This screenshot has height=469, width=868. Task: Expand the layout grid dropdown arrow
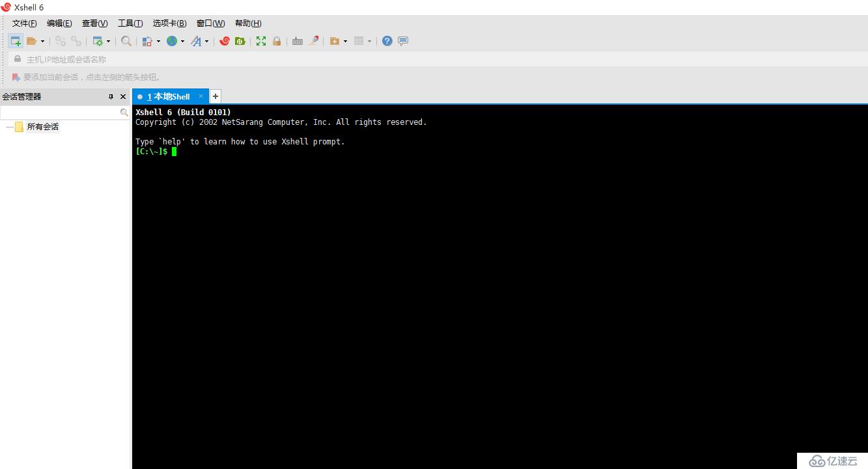pyautogui.click(x=370, y=41)
